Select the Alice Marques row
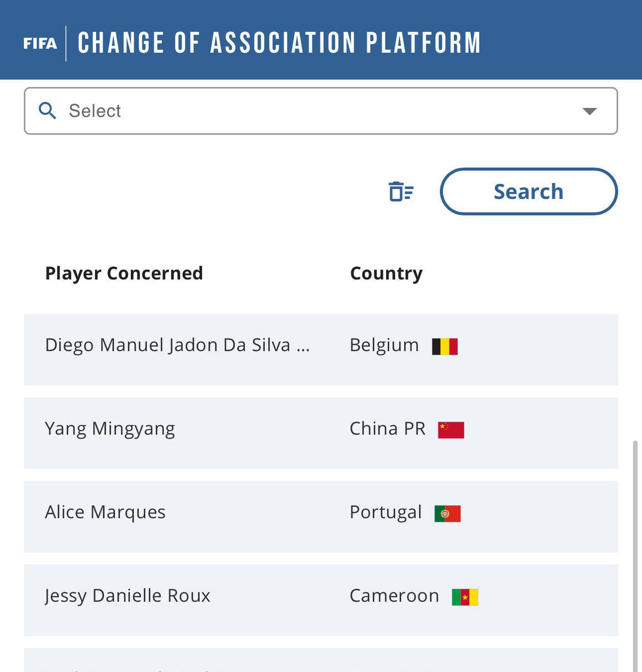 [x=321, y=517]
